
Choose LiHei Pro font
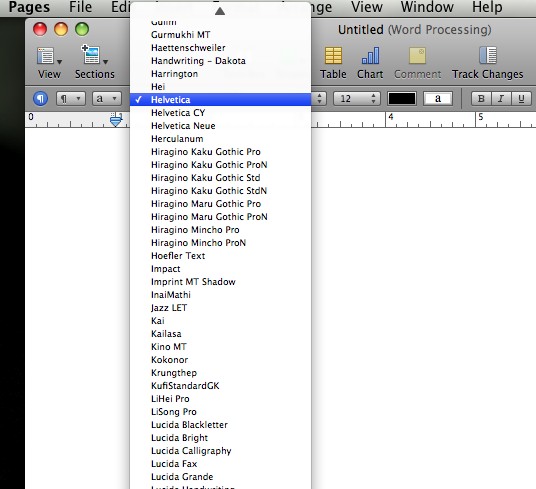pos(220,399)
